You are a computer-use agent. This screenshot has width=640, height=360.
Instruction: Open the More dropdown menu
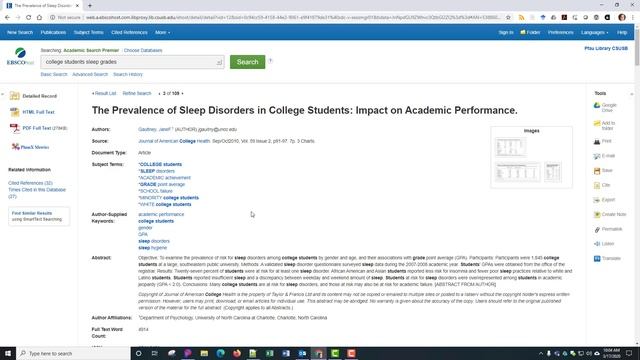(x=162, y=32)
